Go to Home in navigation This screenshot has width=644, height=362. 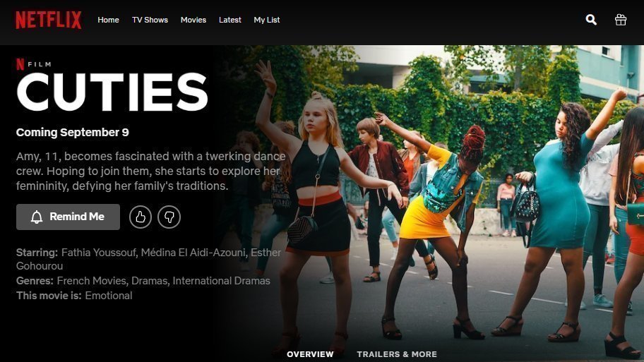click(x=109, y=20)
